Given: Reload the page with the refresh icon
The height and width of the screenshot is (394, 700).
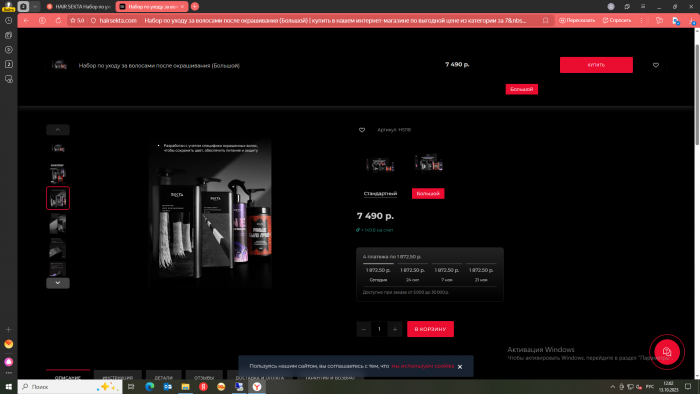Looking at the screenshot, I should [x=58, y=21].
